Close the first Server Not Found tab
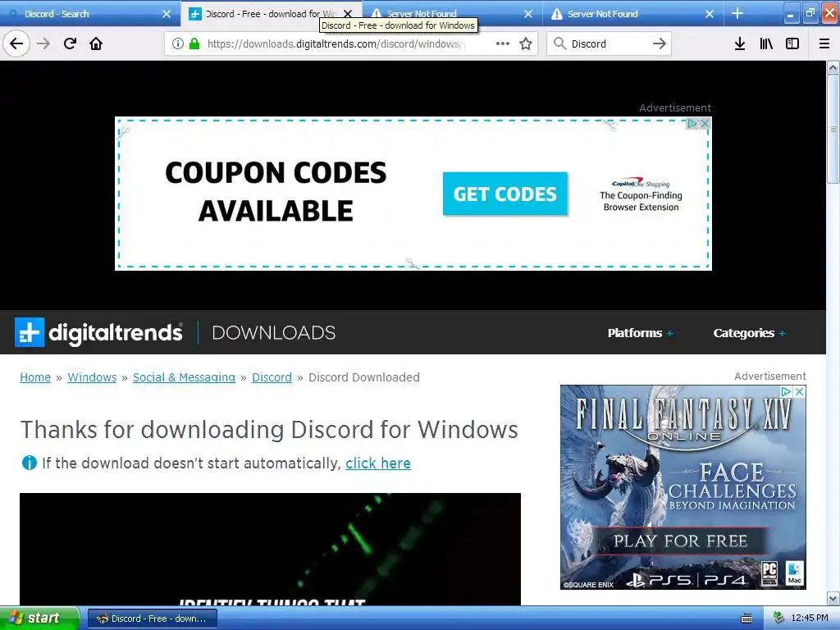840x630 pixels. click(x=528, y=14)
